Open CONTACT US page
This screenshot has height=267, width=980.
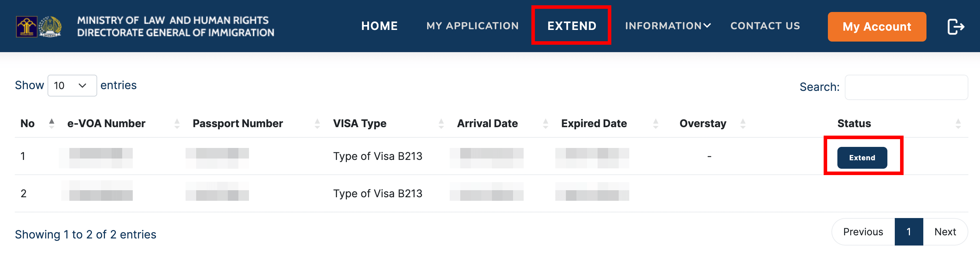click(x=765, y=26)
